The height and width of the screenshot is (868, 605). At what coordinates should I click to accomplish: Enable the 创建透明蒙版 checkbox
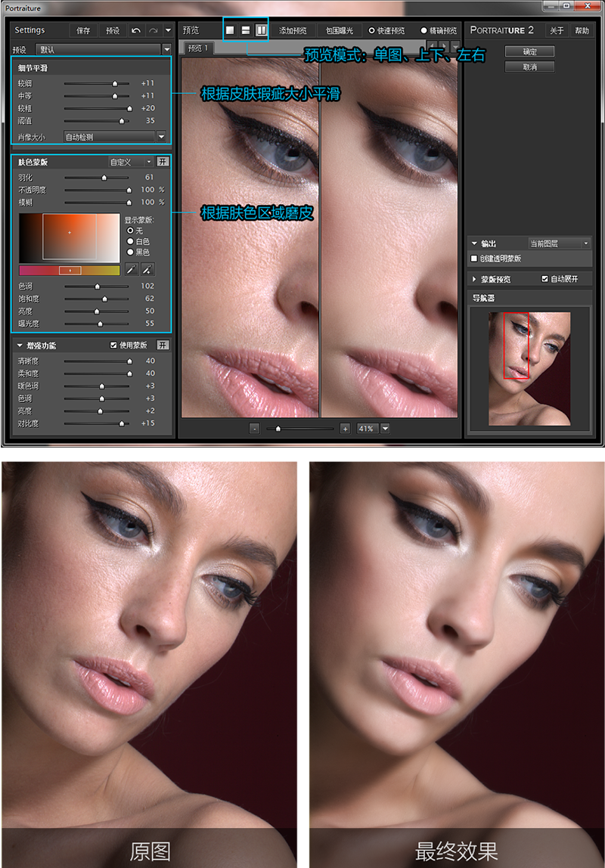[474, 259]
